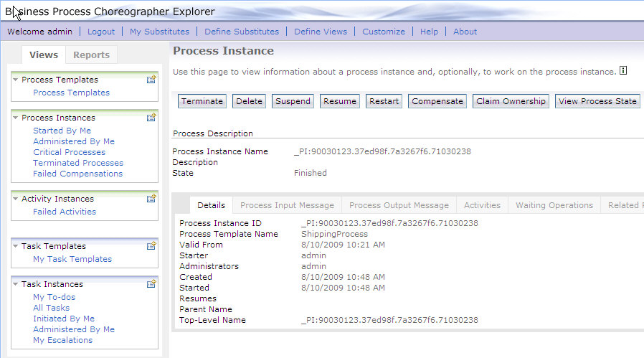
Task: Collapse the Process Templates section arrow
Action: pos(16,80)
